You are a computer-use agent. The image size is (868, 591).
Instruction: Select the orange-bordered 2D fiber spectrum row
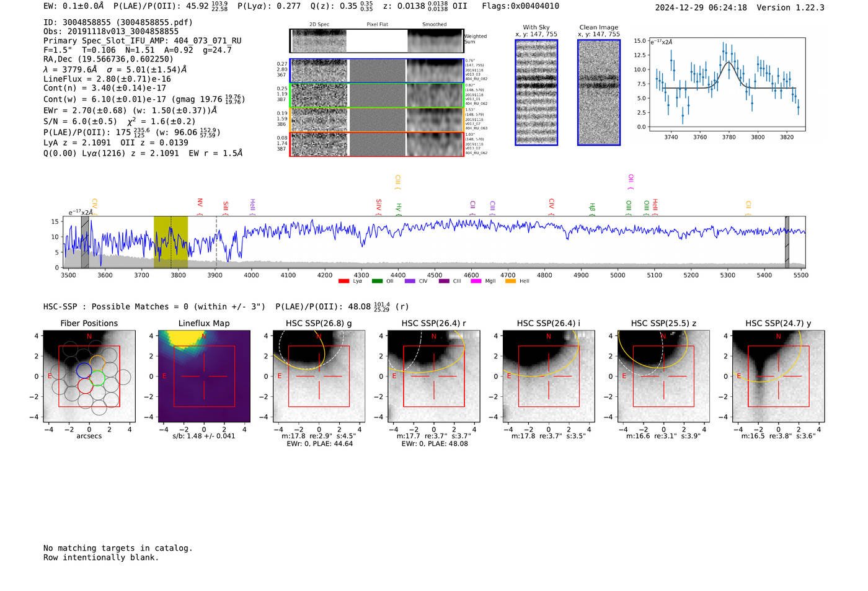(376, 120)
